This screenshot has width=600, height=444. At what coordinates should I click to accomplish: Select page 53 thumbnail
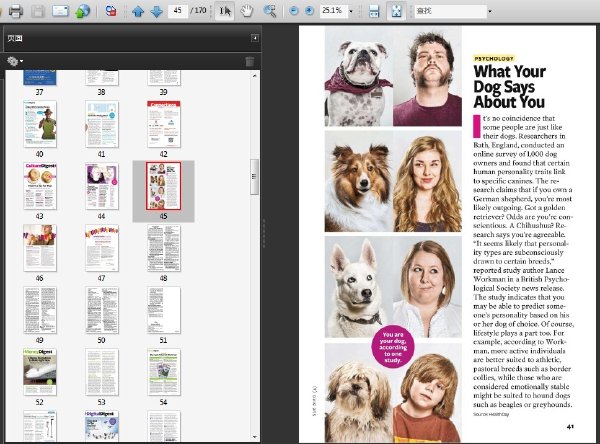point(102,372)
